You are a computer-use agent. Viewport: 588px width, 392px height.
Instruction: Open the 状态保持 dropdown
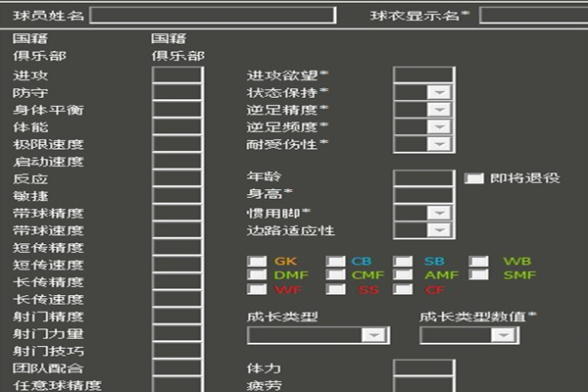[438, 92]
